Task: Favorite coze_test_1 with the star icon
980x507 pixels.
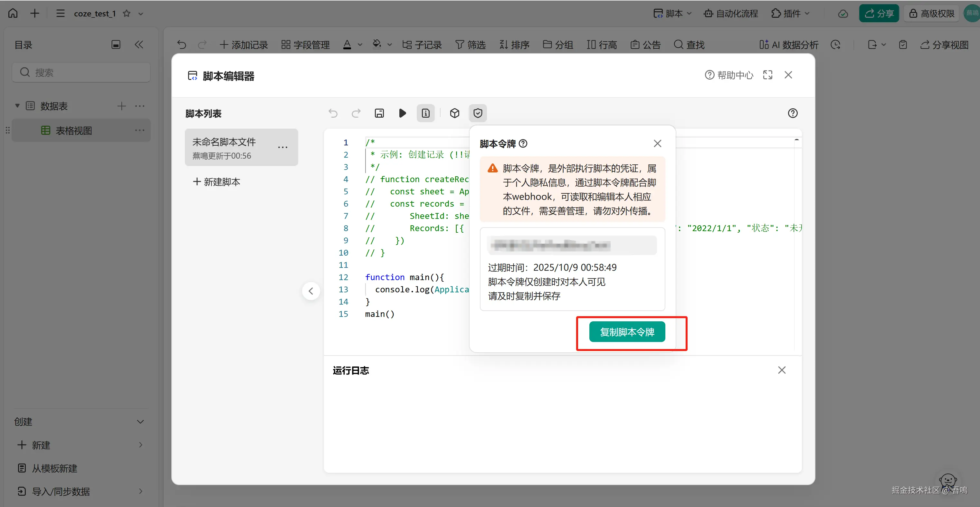Action: (127, 14)
